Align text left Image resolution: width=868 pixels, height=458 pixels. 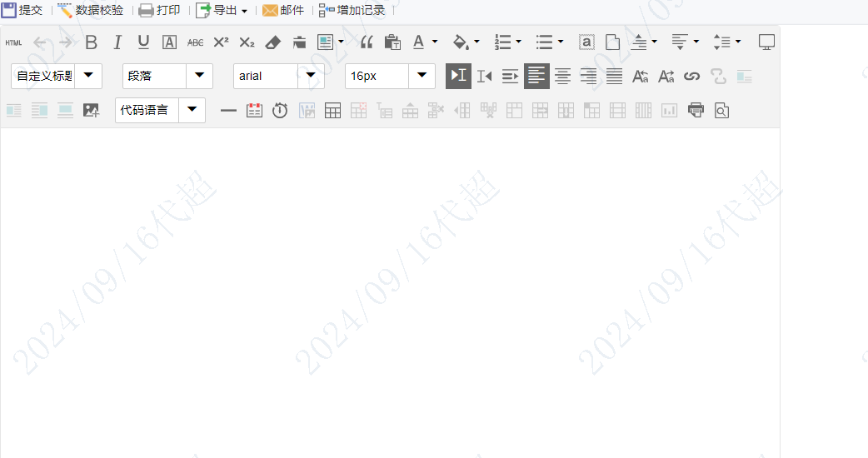(x=537, y=77)
